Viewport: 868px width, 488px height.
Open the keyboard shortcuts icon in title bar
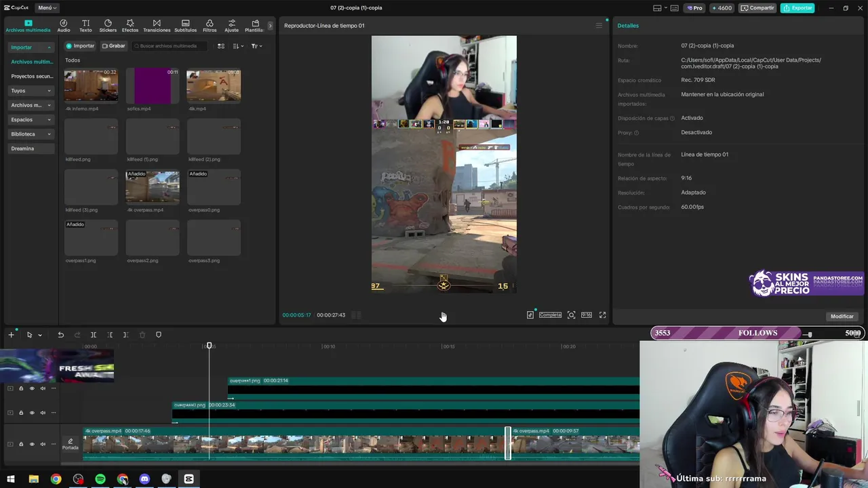pos(674,8)
